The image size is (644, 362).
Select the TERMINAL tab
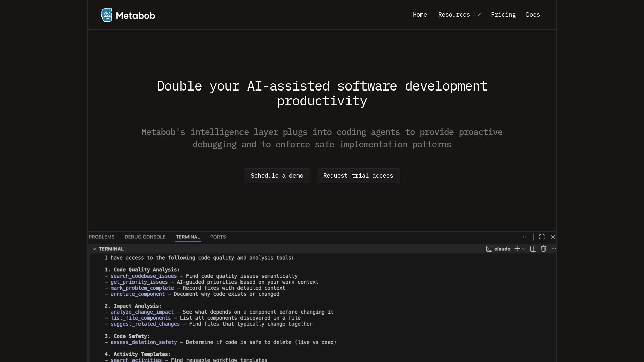pos(188,237)
